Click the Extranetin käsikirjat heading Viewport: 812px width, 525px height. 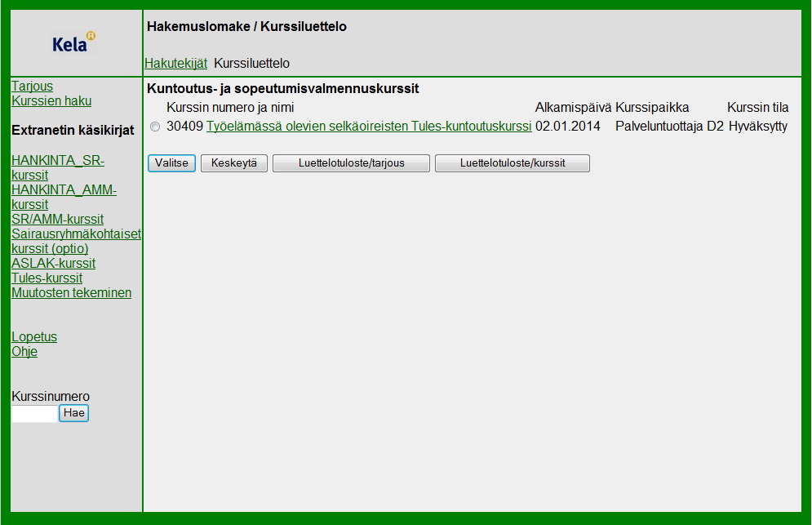coord(73,130)
